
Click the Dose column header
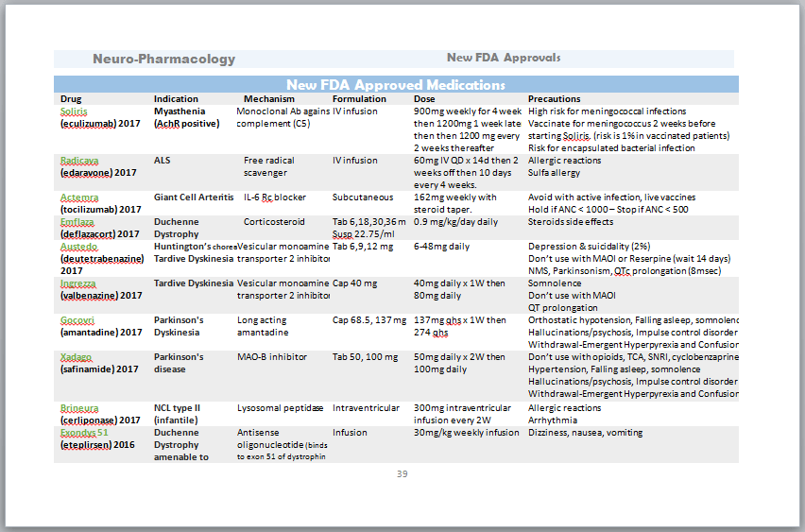tap(424, 98)
